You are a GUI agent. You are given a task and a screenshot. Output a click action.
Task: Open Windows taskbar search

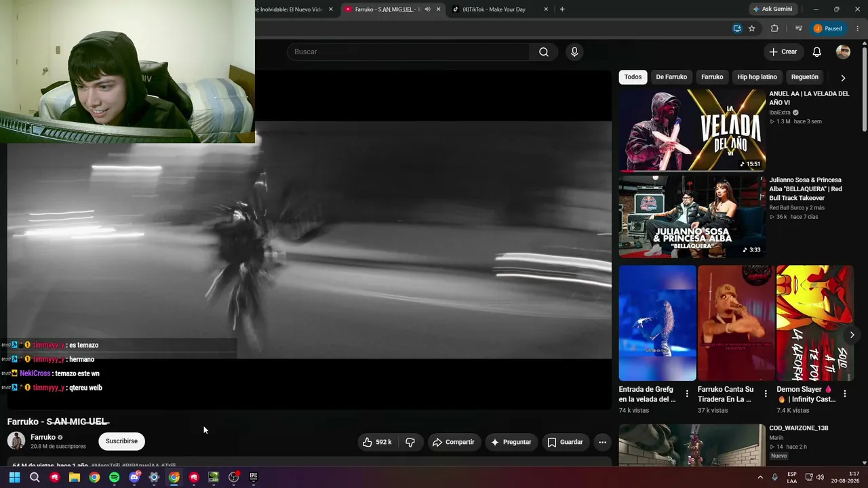click(x=35, y=477)
